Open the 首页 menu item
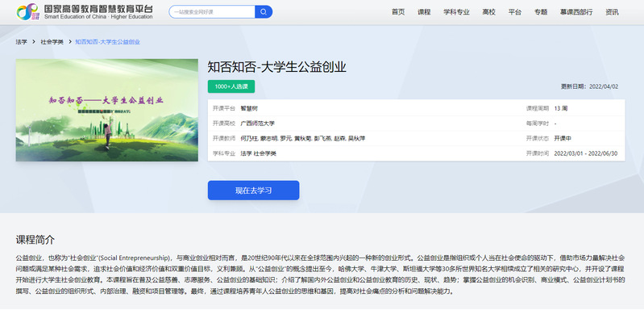 [398, 12]
